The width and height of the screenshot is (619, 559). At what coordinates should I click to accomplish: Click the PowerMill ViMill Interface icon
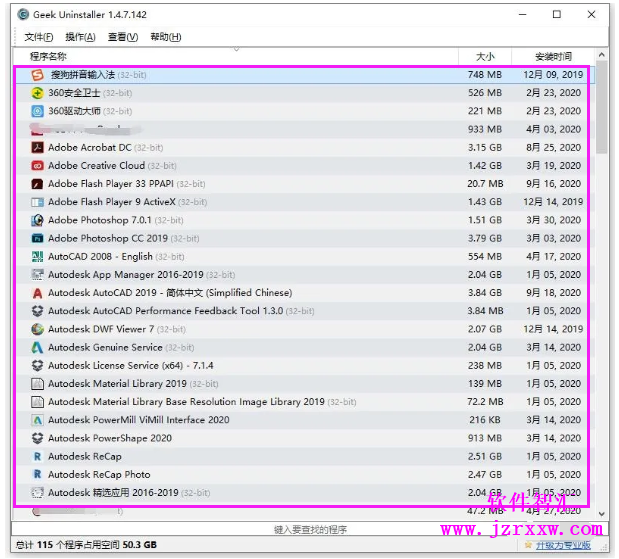[x=37, y=420]
